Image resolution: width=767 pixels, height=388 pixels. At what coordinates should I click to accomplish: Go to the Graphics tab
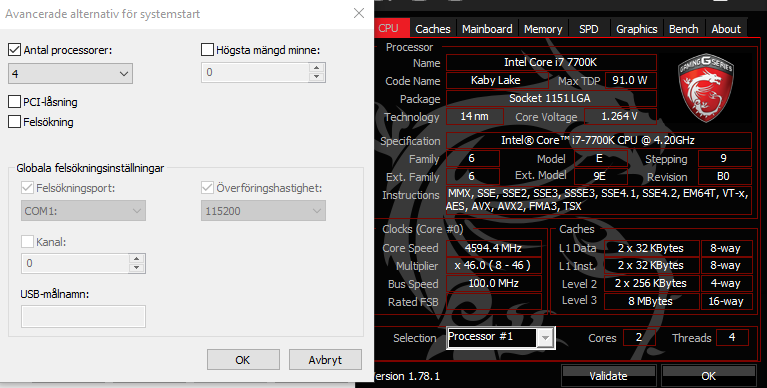pos(636,29)
